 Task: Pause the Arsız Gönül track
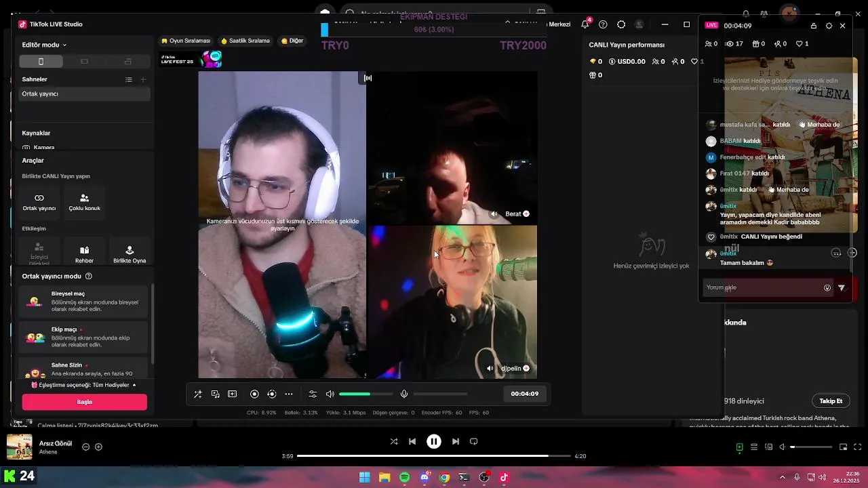434,441
